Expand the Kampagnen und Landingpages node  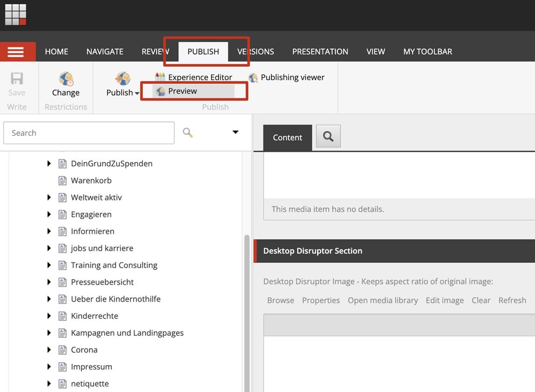[49, 333]
